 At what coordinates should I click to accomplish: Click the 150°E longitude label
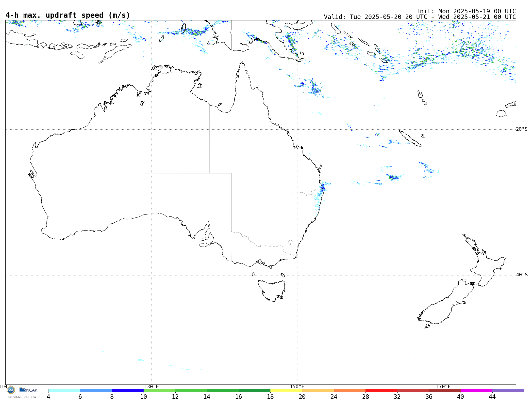[297, 386]
